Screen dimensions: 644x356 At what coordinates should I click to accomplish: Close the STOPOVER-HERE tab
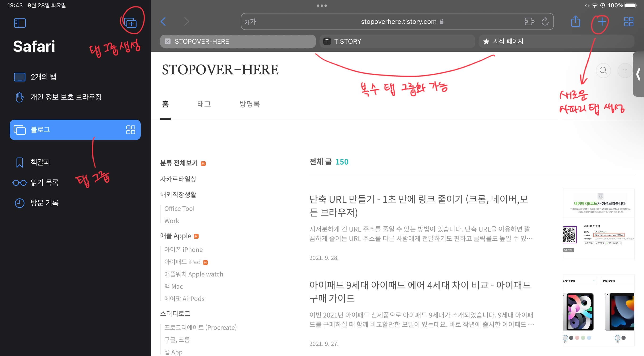point(167,41)
